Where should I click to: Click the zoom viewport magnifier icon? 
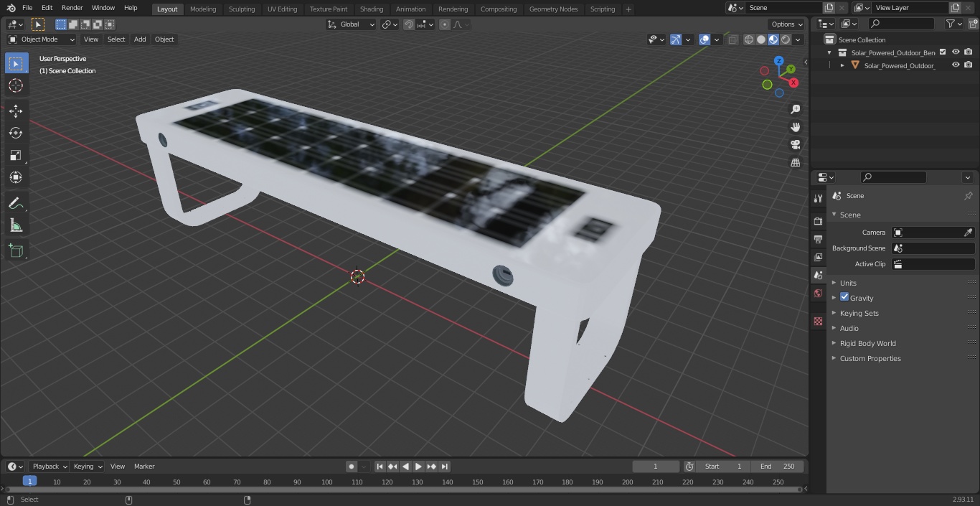pyautogui.click(x=796, y=109)
